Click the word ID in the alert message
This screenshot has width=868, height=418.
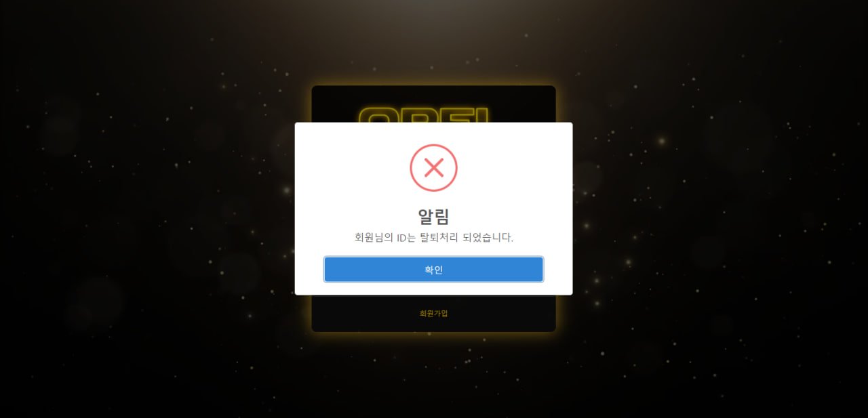(401, 238)
